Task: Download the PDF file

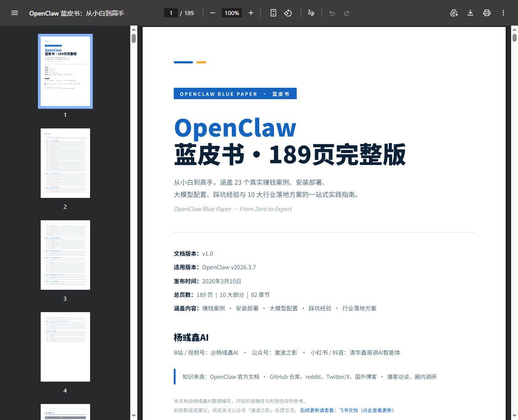Action: coord(470,13)
